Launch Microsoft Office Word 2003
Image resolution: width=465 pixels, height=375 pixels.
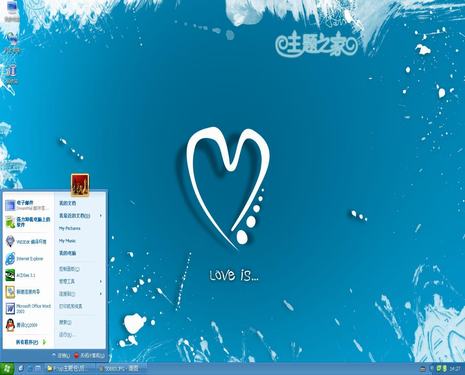[x=28, y=308]
